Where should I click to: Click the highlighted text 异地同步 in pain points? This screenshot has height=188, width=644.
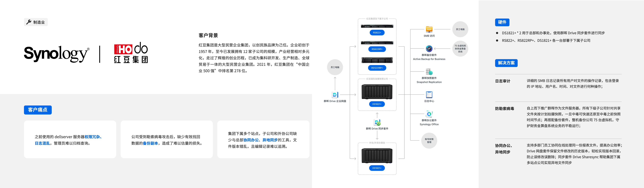[270, 140]
